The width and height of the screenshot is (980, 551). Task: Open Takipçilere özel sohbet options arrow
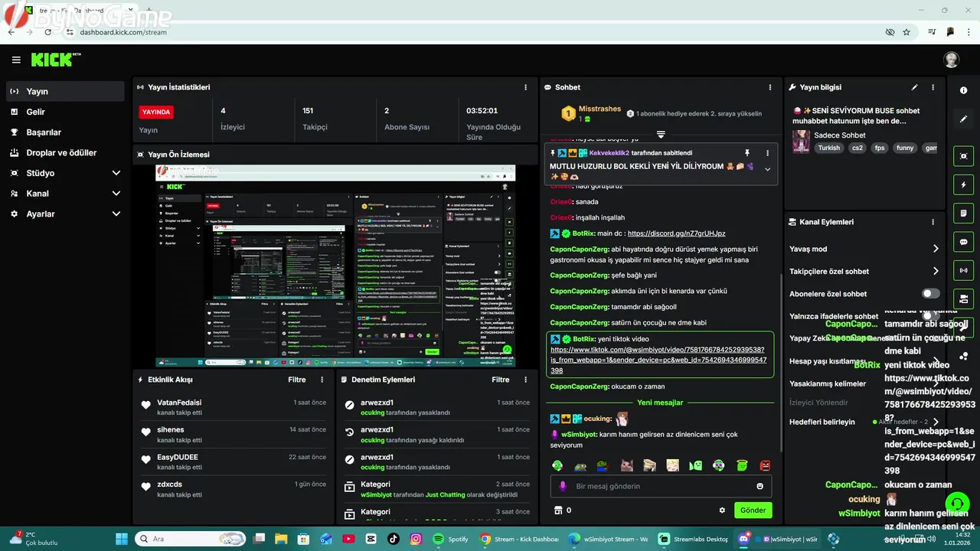(x=935, y=271)
